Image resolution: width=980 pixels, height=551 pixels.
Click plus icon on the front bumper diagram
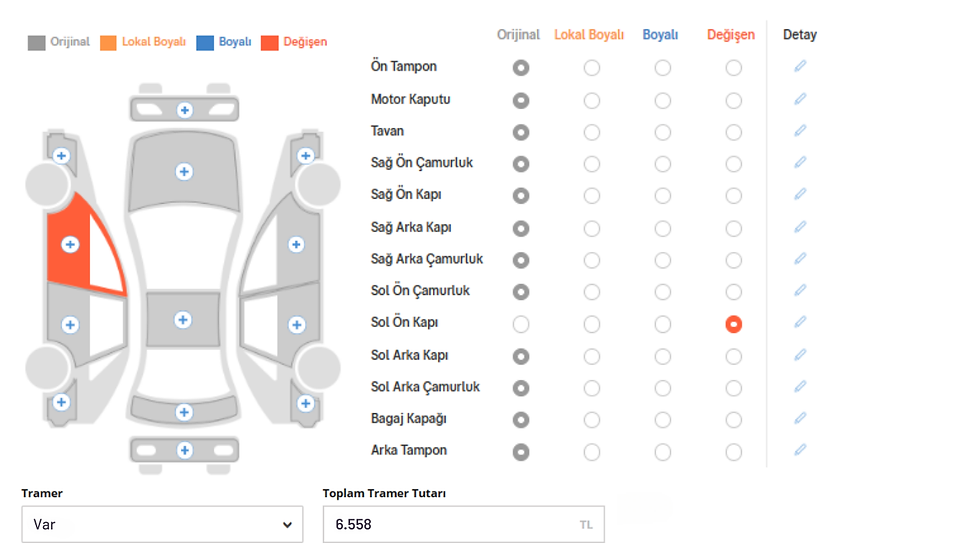click(x=184, y=110)
